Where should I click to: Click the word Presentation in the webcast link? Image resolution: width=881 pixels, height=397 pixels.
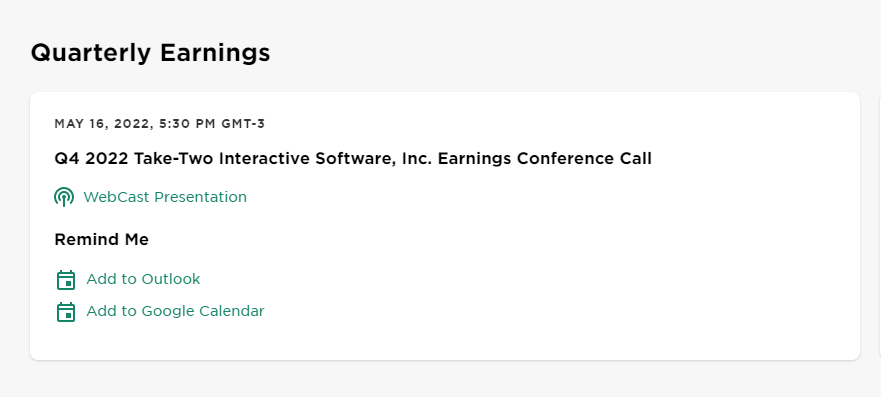pos(201,197)
